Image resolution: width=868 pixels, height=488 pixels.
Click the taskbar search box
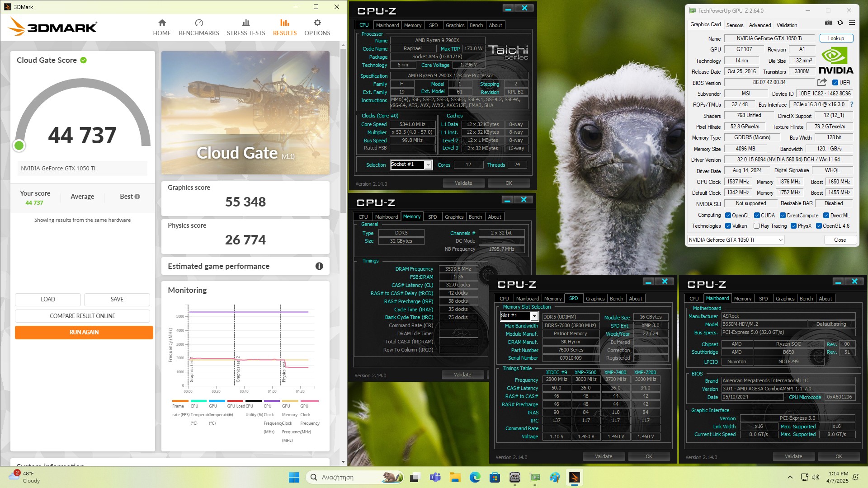pyautogui.click(x=355, y=477)
